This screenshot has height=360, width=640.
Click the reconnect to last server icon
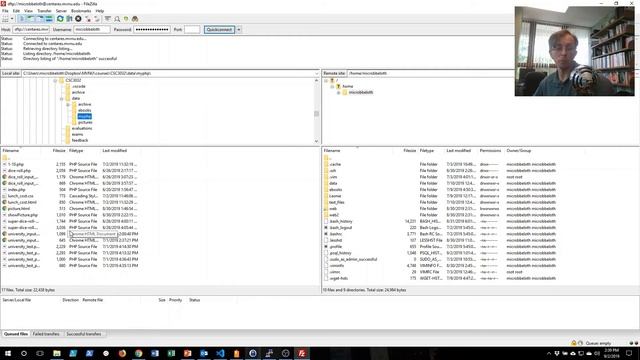click(x=97, y=19)
